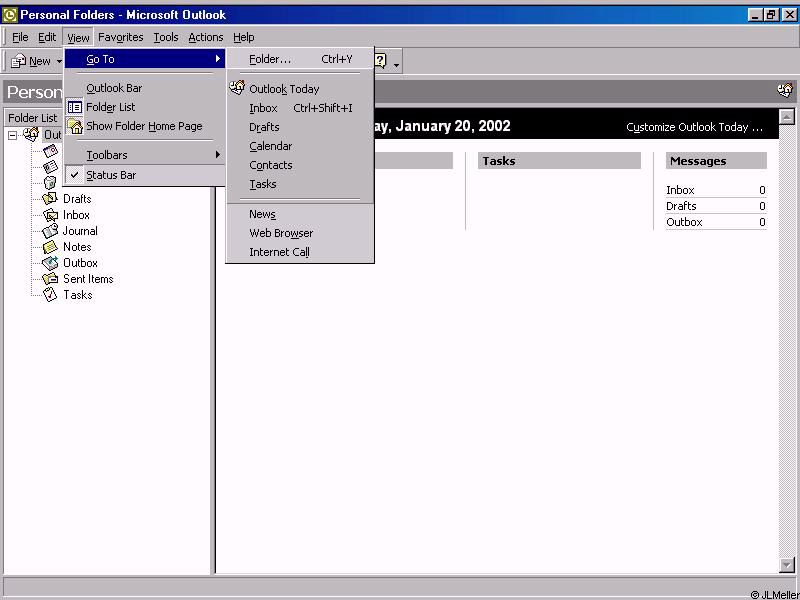The image size is (800, 600).
Task: Open the Help menu
Action: (243, 37)
